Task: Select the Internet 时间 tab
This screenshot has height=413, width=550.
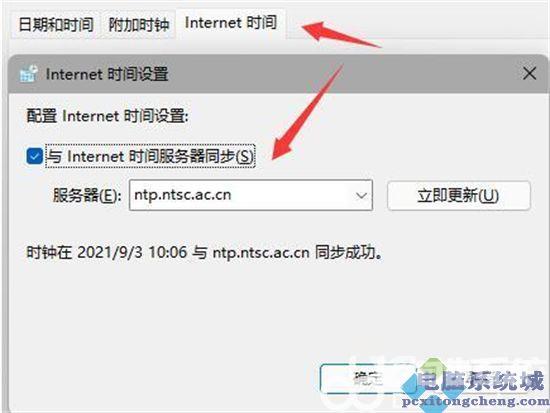Action: point(231,23)
